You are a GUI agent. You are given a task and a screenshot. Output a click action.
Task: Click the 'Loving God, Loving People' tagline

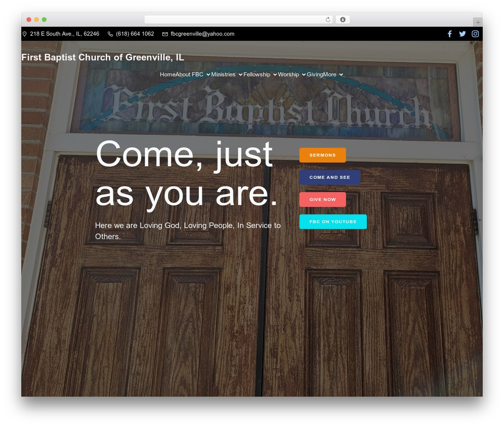click(188, 231)
